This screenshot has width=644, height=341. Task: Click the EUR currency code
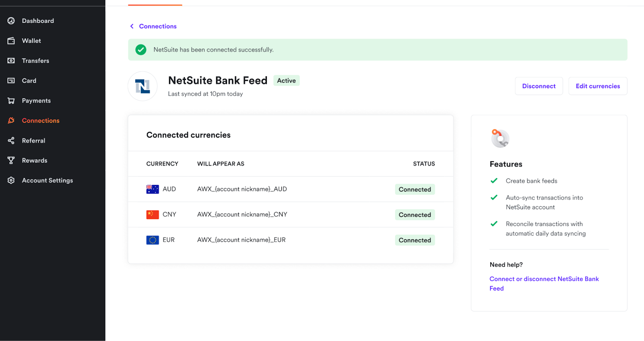coord(169,240)
